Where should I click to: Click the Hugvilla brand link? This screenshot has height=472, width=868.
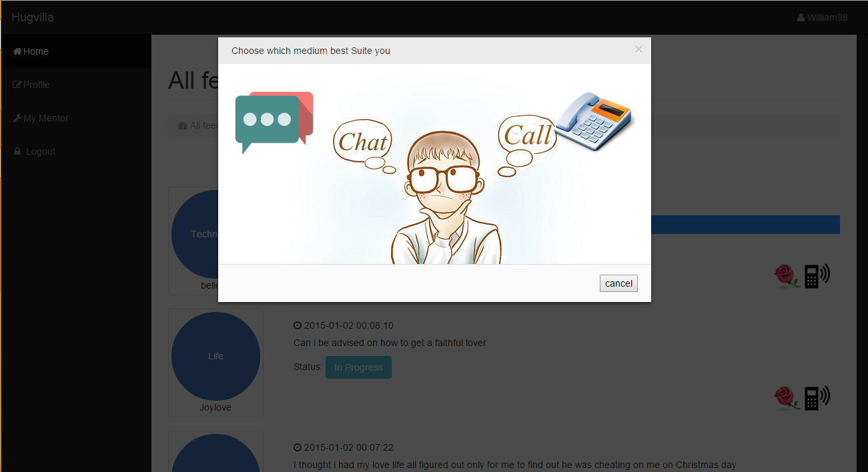tap(33, 17)
